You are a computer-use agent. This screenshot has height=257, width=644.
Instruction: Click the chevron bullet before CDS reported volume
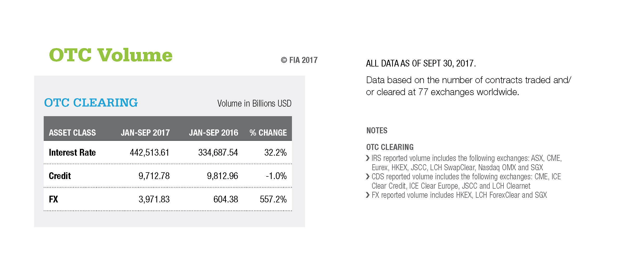click(x=367, y=177)
